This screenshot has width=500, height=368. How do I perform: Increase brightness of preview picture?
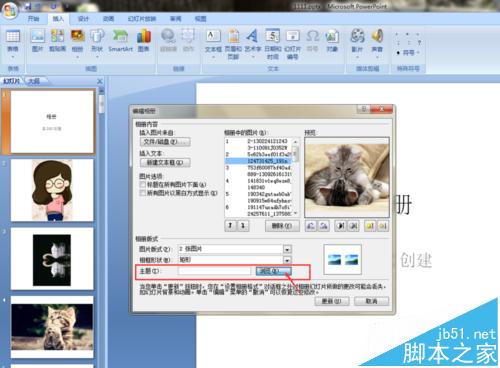point(370,226)
